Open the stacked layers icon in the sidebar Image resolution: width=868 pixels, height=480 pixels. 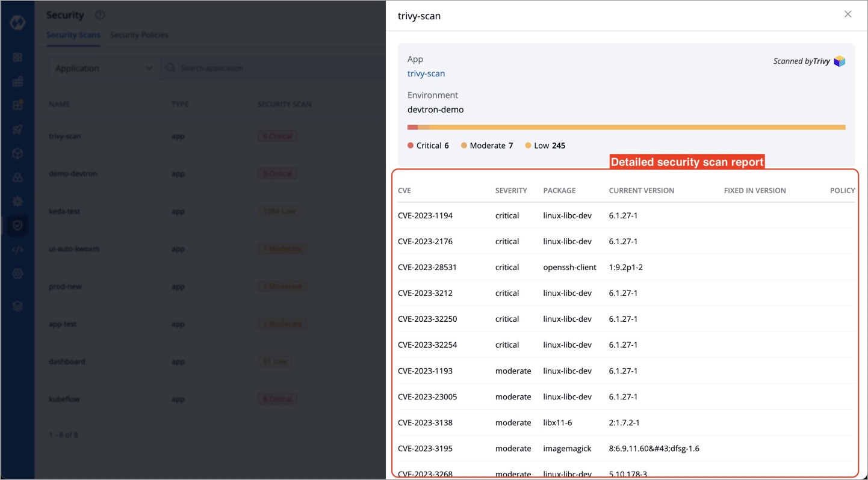(17, 306)
